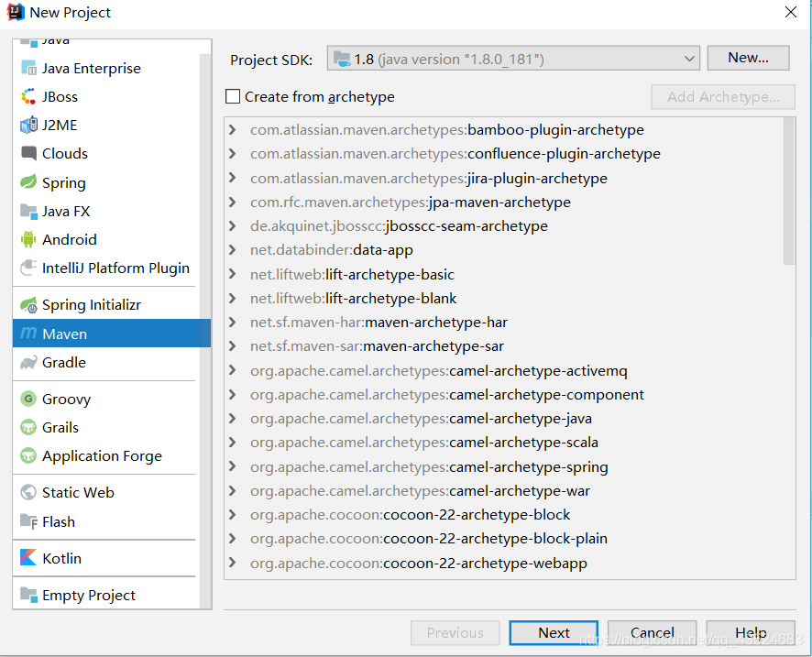This screenshot has height=657, width=812.
Task: Click the Gradle elephant icon
Action: [28, 363]
